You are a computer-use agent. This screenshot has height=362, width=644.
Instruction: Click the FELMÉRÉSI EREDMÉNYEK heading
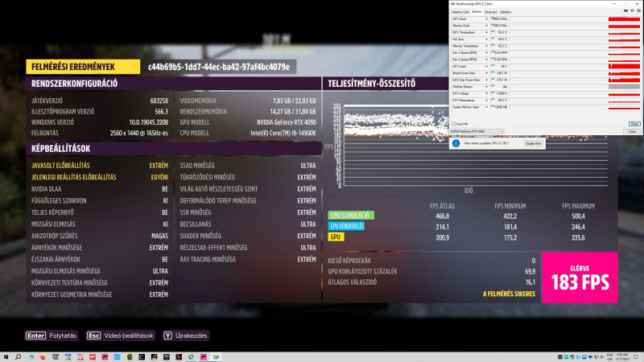pyautogui.click(x=83, y=67)
